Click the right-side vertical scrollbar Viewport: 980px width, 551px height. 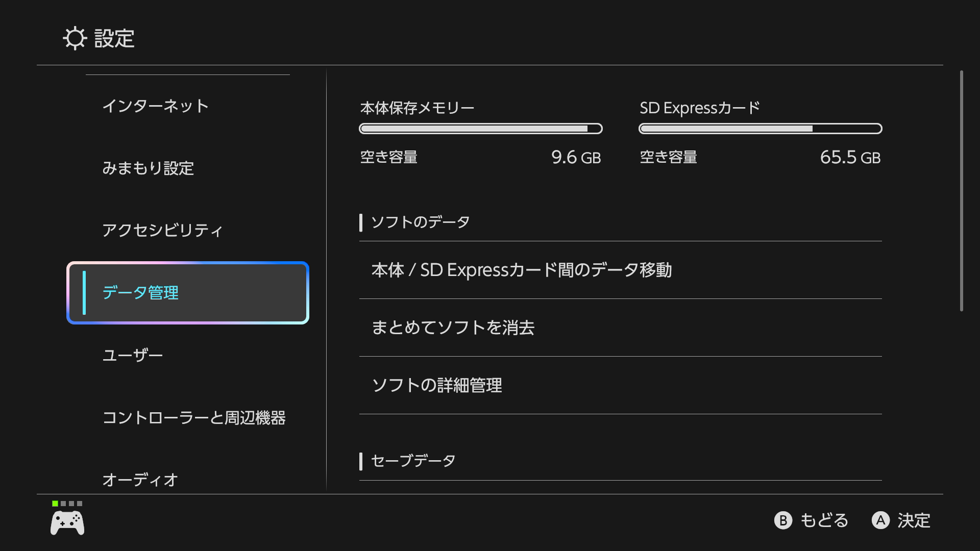(x=961, y=191)
